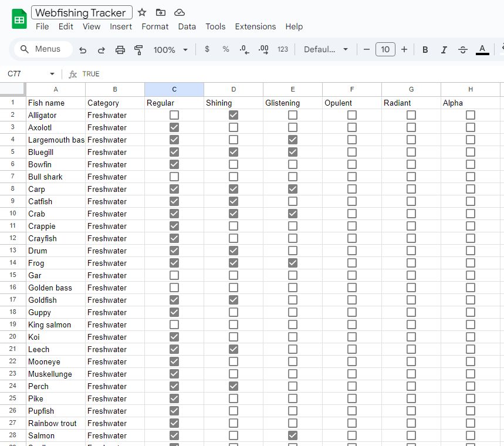Format as currency with dollar icon

[x=207, y=49]
